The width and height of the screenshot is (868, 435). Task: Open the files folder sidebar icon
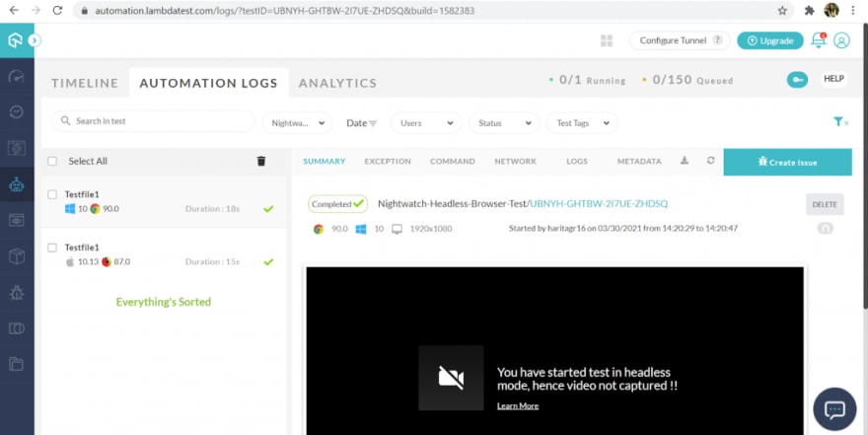pos(17,364)
